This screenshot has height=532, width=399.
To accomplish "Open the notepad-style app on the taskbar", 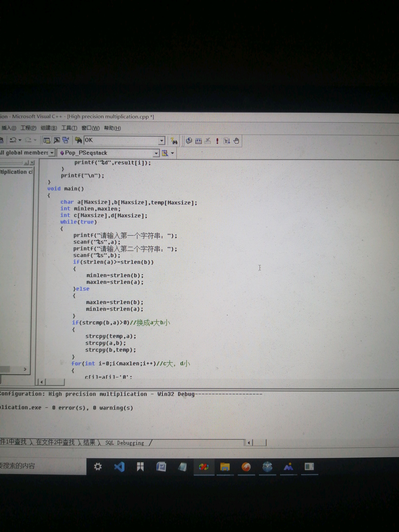I will pos(182,467).
